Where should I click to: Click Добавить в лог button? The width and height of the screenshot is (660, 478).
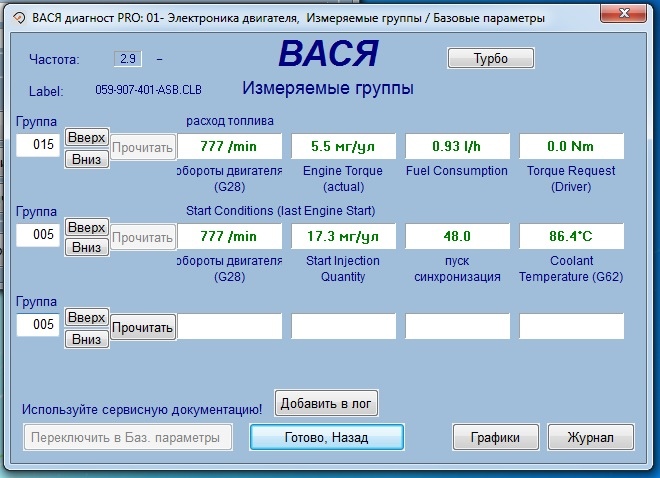(326, 403)
